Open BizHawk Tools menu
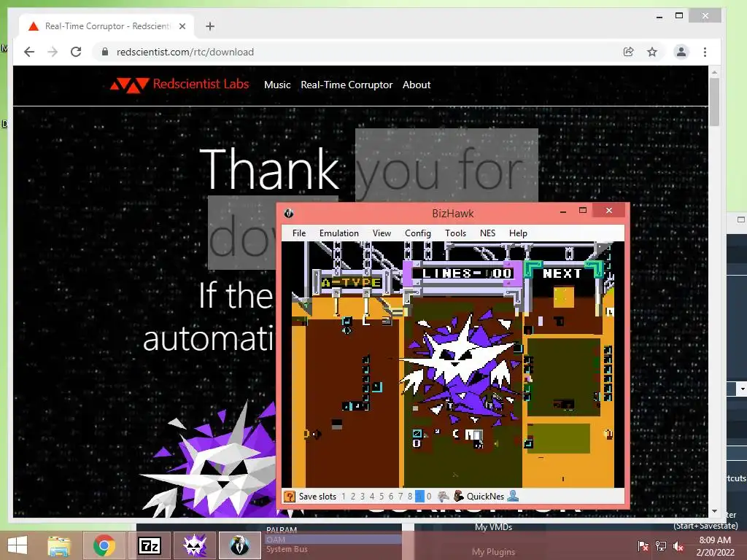The width and height of the screenshot is (747, 560). click(455, 233)
